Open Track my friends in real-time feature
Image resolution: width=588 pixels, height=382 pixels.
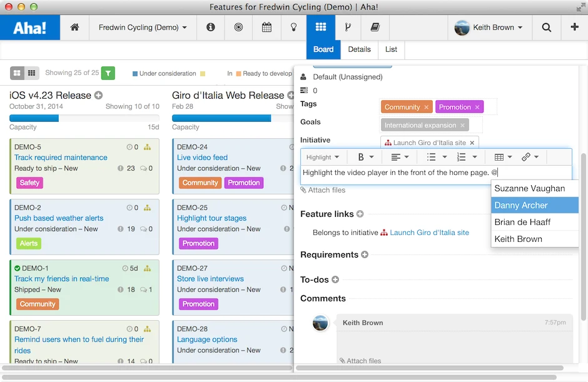(x=62, y=279)
